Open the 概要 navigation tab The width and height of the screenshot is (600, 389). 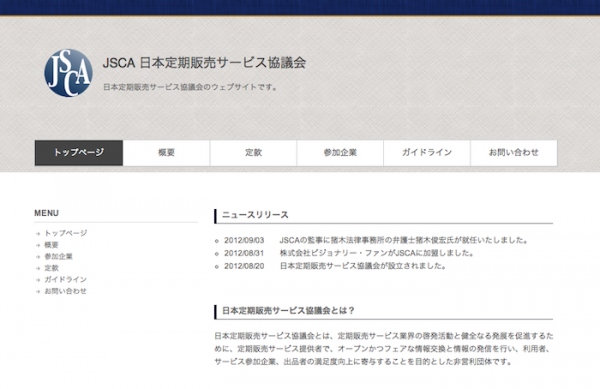tap(166, 153)
